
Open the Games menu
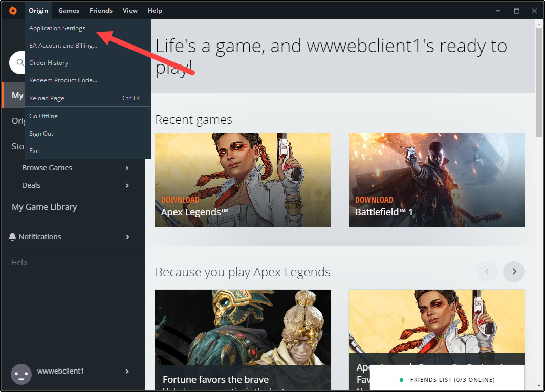pyautogui.click(x=69, y=11)
